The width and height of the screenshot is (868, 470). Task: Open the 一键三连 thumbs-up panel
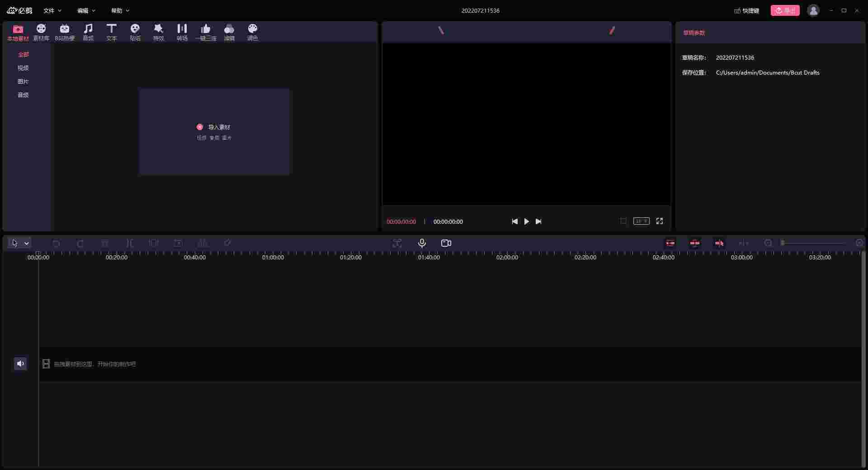pyautogui.click(x=206, y=33)
